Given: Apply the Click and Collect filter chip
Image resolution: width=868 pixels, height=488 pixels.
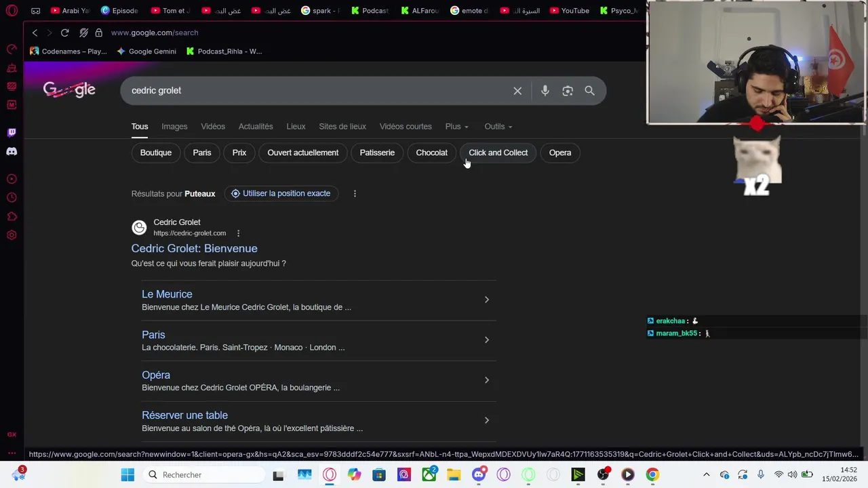Looking at the screenshot, I should click(498, 153).
